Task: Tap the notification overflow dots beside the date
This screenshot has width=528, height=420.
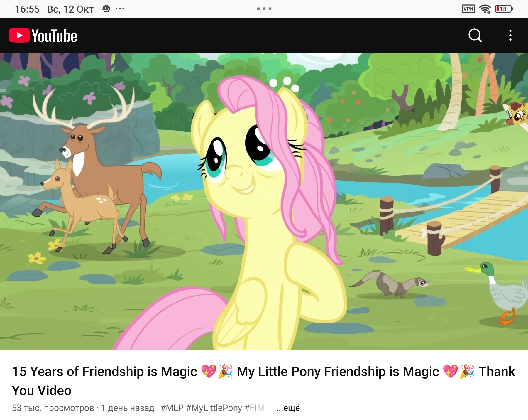Action: (x=120, y=9)
